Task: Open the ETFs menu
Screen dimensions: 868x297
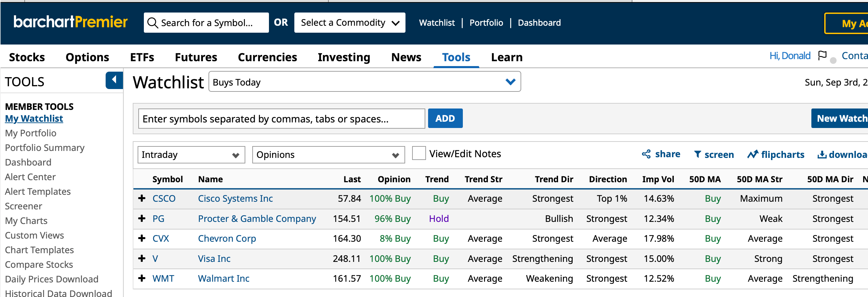Action: [x=142, y=57]
